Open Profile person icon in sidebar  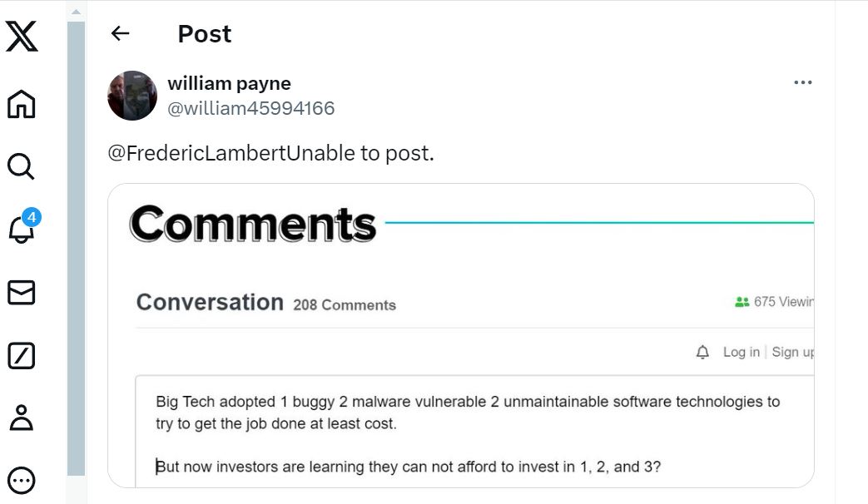[22, 418]
